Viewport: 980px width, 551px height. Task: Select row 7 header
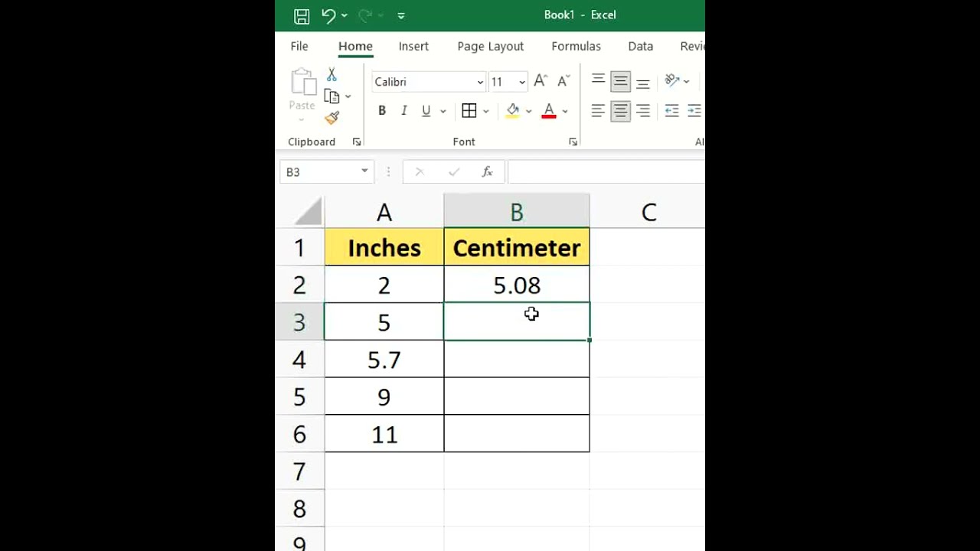tap(299, 471)
